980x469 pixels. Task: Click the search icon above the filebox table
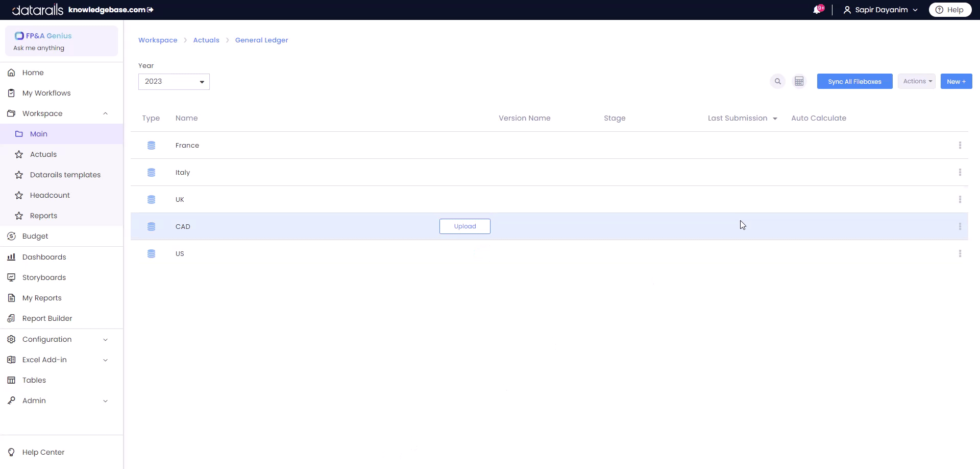pyautogui.click(x=777, y=81)
